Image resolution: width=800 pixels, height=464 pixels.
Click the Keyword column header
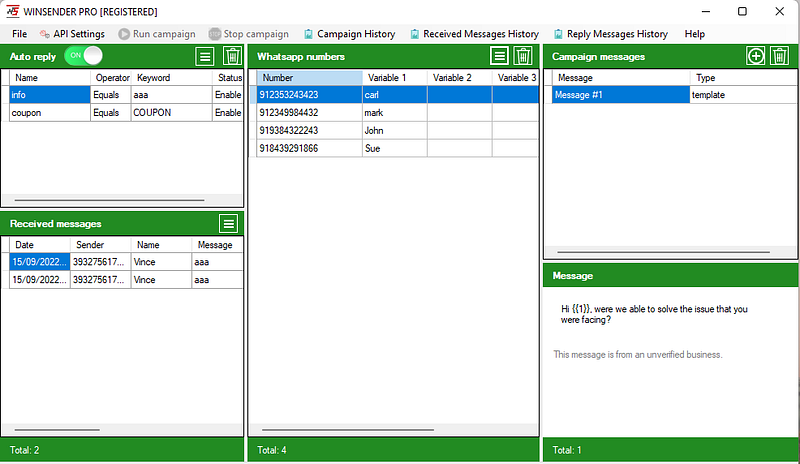pyautogui.click(x=171, y=78)
